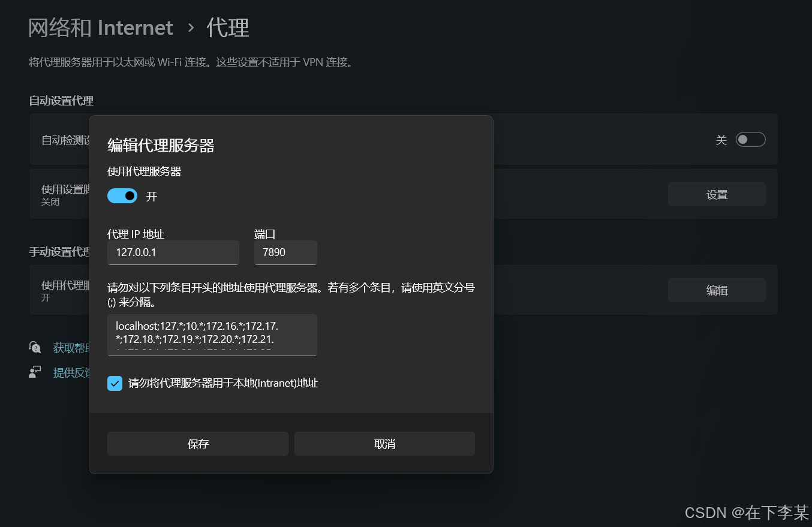
Task: Open the 获取帮助 link
Action: point(71,348)
